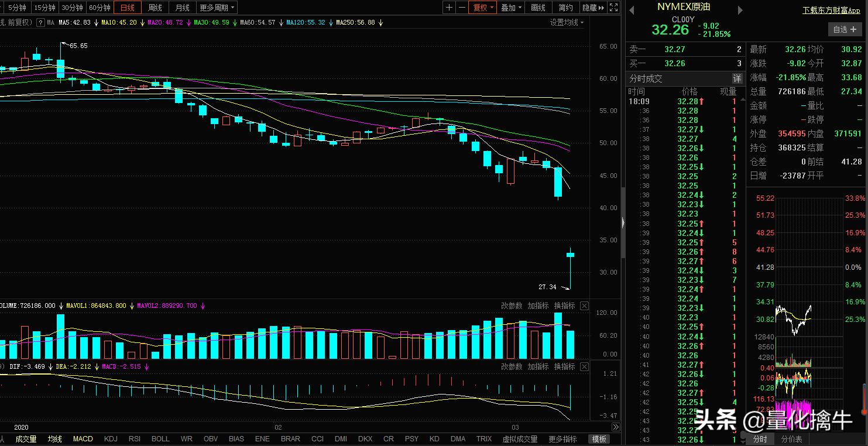The width and height of the screenshot is (868, 446).
Task: Expand the 隐藏 hide panel control
Action: tap(593, 8)
